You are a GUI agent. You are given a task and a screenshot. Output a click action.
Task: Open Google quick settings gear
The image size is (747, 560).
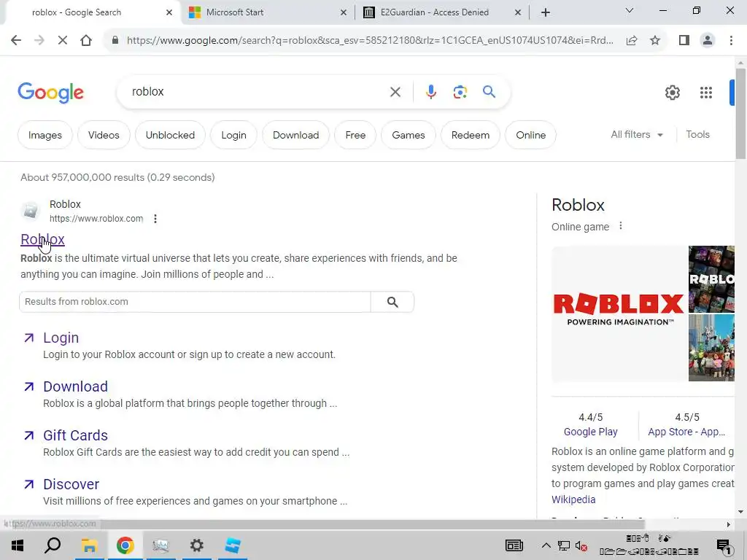(x=672, y=93)
